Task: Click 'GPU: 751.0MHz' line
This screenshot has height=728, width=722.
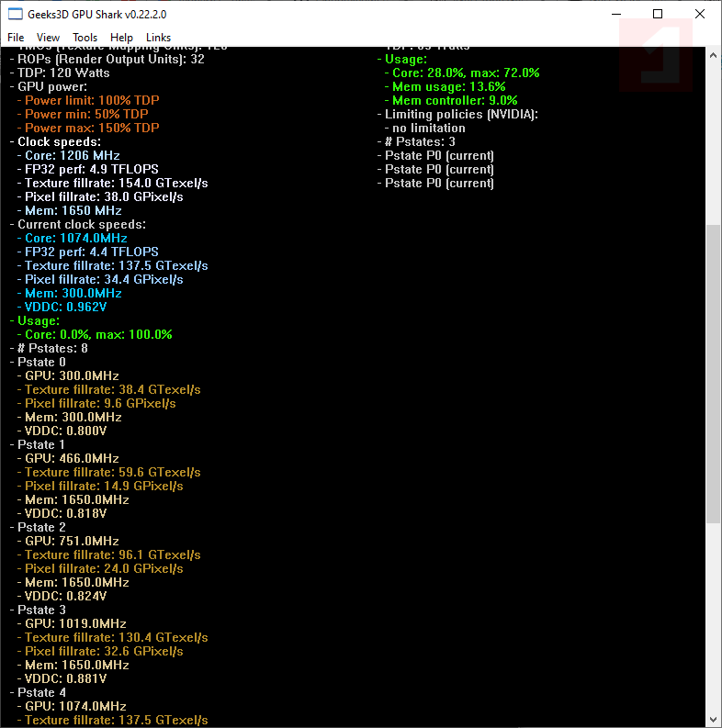Action: 68,542
